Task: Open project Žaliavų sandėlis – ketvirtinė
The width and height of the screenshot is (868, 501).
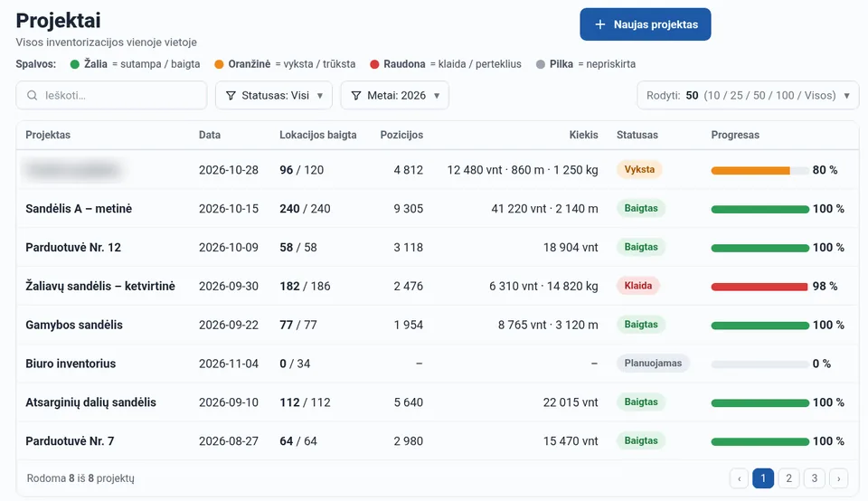Action: pyautogui.click(x=100, y=286)
